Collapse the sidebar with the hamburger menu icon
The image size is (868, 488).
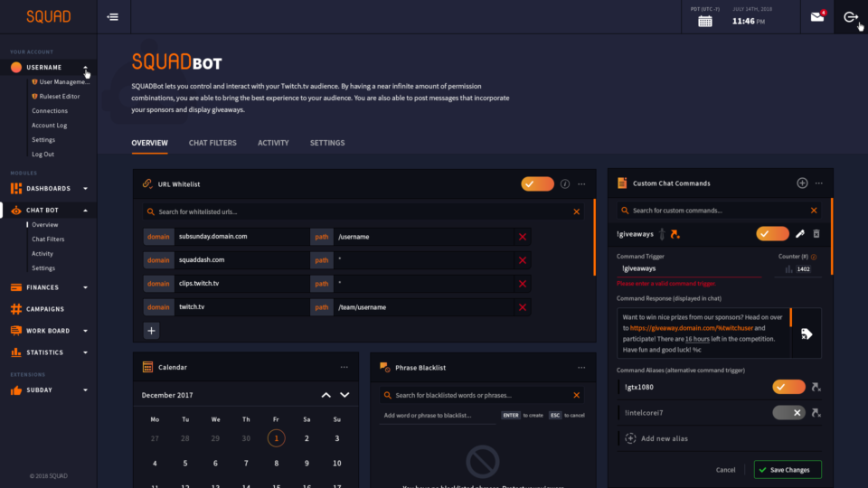(112, 17)
